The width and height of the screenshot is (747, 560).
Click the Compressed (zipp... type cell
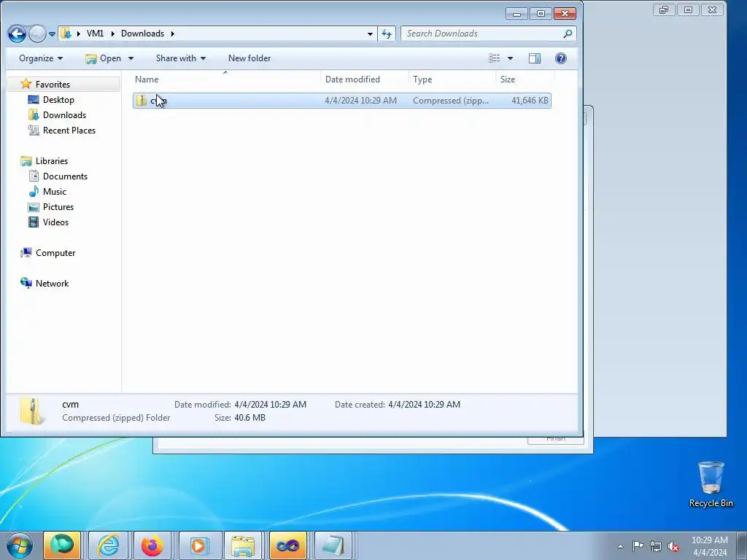[x=451, y=101]
